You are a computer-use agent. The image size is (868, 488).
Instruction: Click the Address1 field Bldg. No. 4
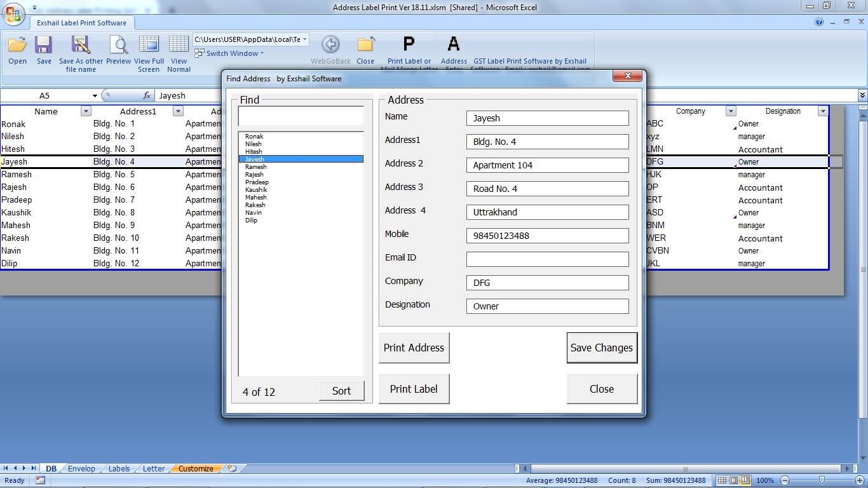pos(548,142)
